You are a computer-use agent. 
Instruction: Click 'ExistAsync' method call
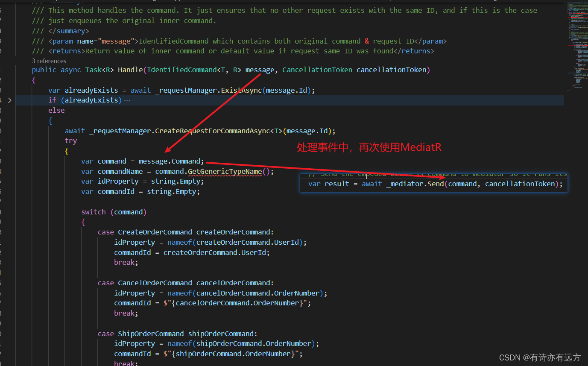coord(242,90)
